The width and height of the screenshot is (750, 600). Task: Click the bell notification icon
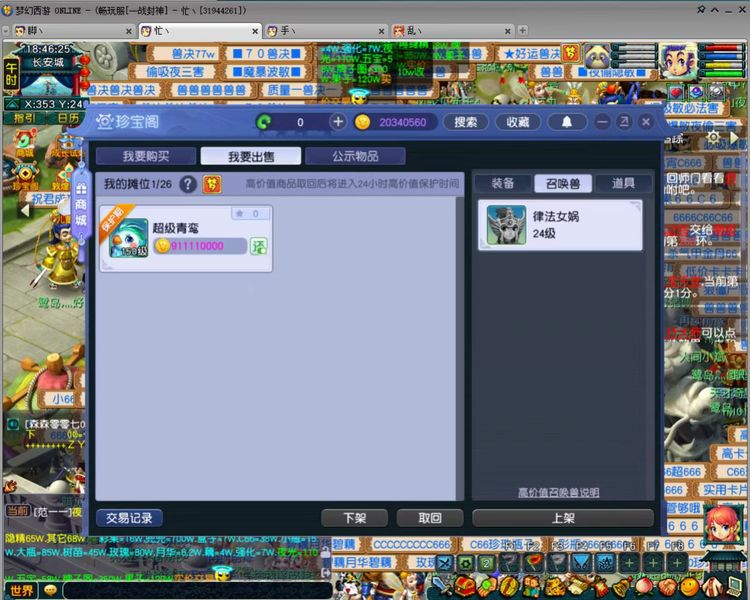pyautogui.click(x=567, y=122)
